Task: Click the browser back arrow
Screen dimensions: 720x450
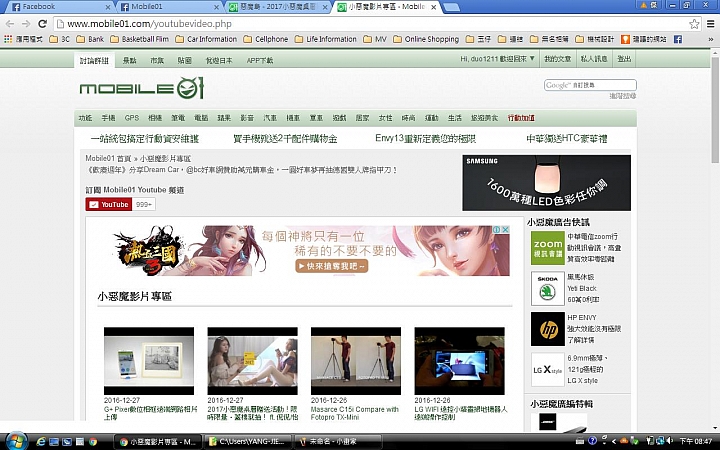Action: coord(10,24)
